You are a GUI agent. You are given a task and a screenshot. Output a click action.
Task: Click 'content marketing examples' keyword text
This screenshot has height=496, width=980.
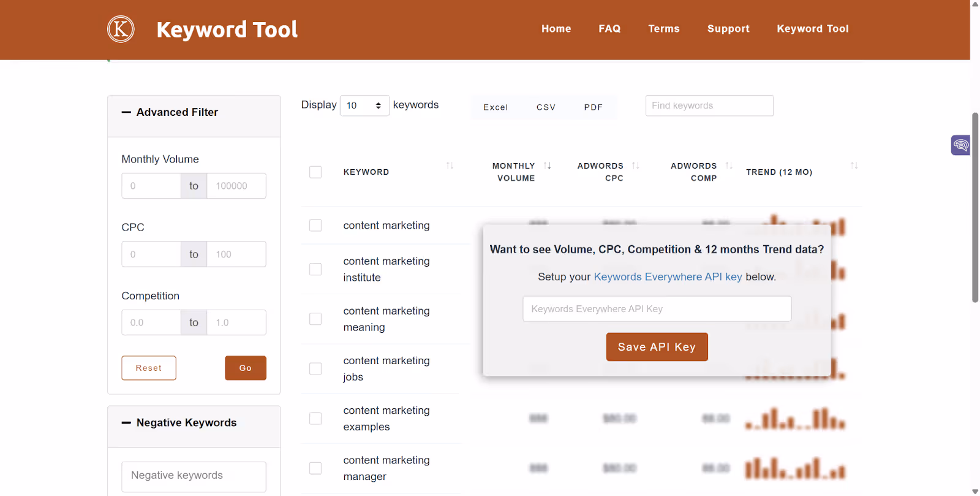(x=386, y=418)
